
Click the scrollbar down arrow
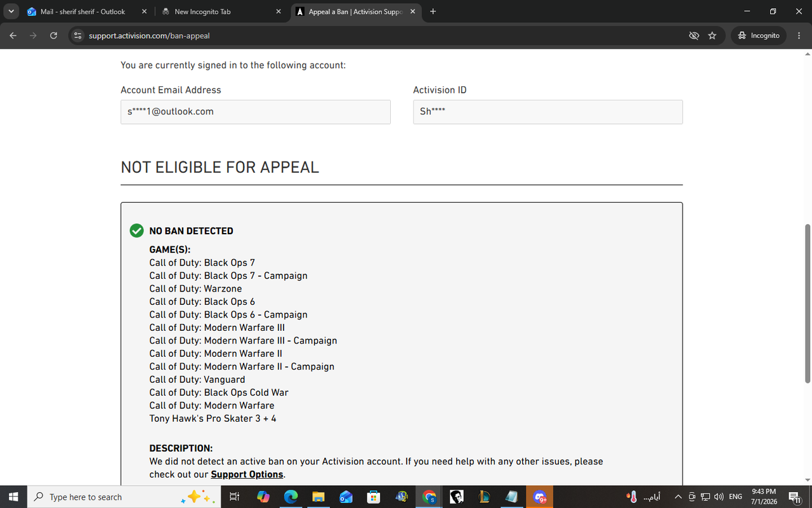tap(807, 480)
